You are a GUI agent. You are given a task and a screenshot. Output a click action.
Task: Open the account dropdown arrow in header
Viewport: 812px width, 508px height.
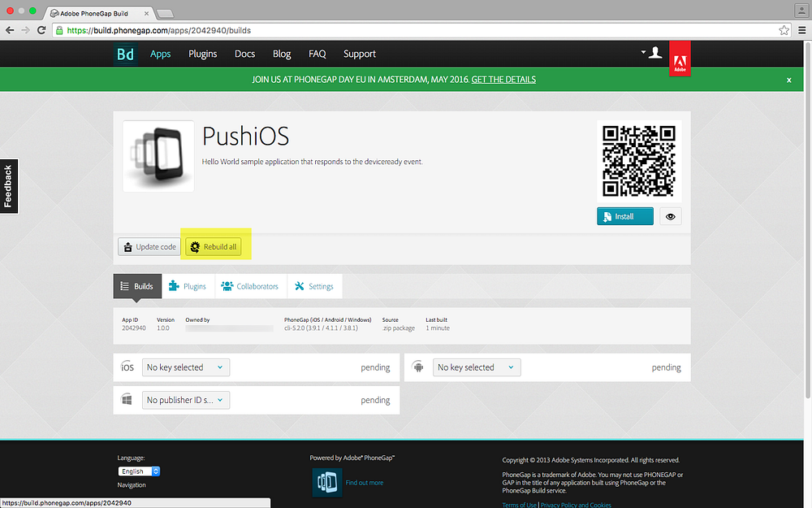(x=643, y=52)
